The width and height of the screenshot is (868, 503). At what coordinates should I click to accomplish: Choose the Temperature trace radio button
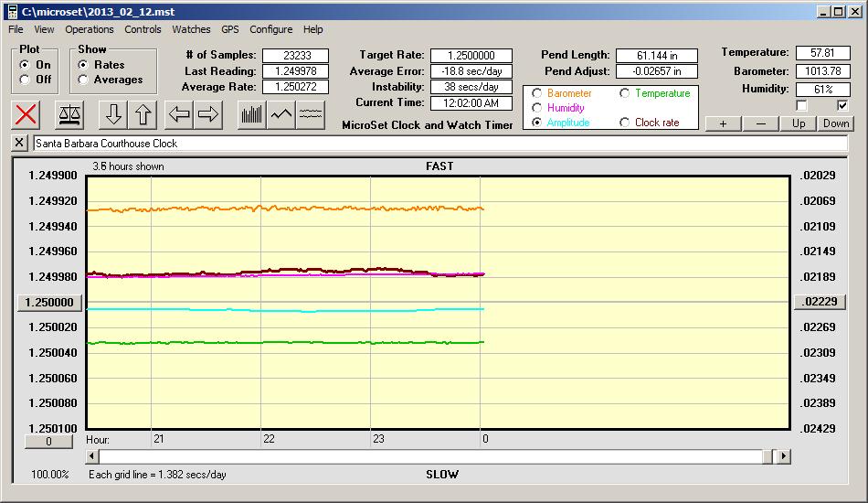tap(625, 93)
